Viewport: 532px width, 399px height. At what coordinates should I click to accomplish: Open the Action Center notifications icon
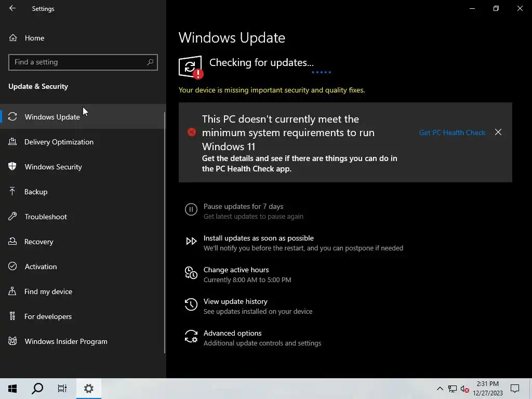(515, 389)
